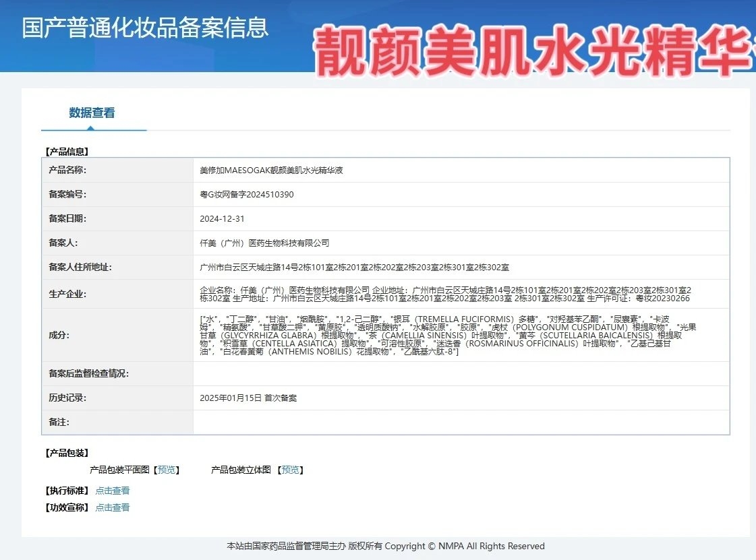Click the 备案后监督检查情况 row label
The height and width of the screenshot is (560, 756).
tap(89, 373)
